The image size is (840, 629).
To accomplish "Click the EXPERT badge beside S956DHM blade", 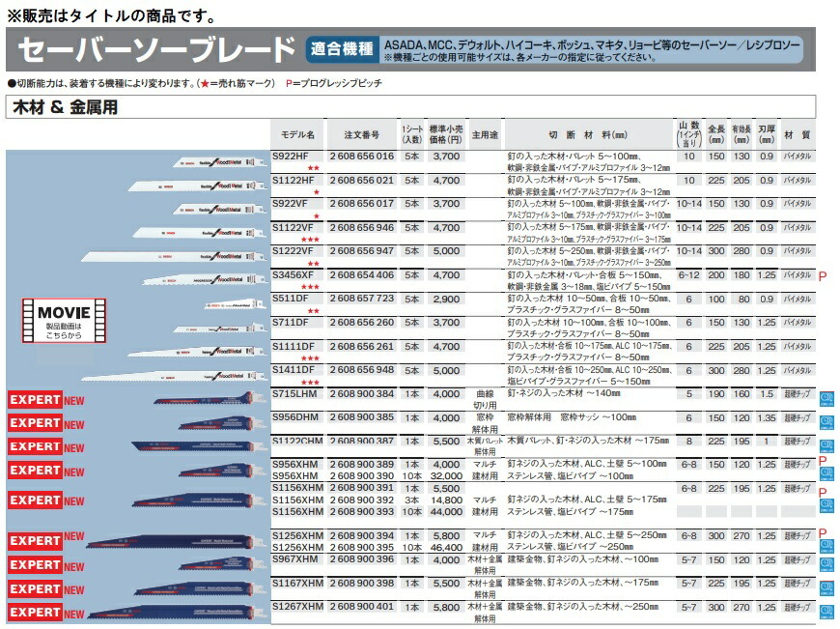I will (35, 423).
